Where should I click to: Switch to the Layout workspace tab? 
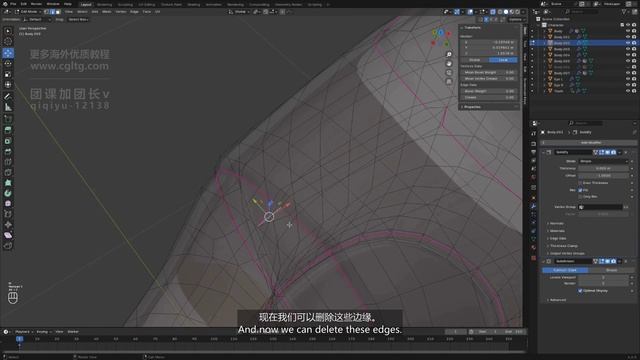[x=86, y=4]
